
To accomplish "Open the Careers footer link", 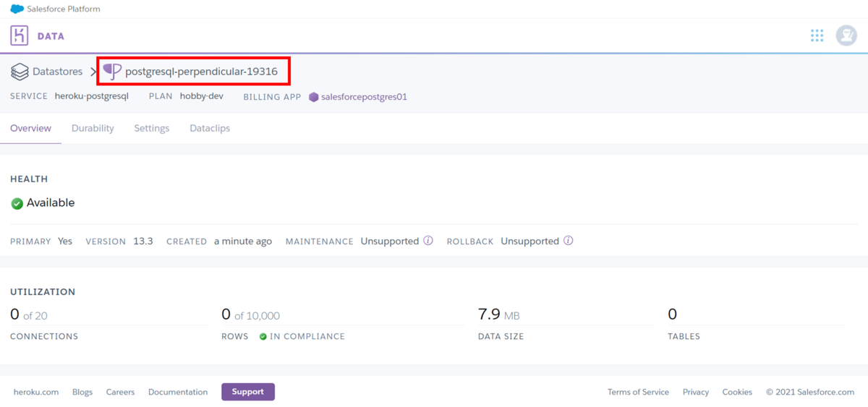I will (x=120, y=392).
